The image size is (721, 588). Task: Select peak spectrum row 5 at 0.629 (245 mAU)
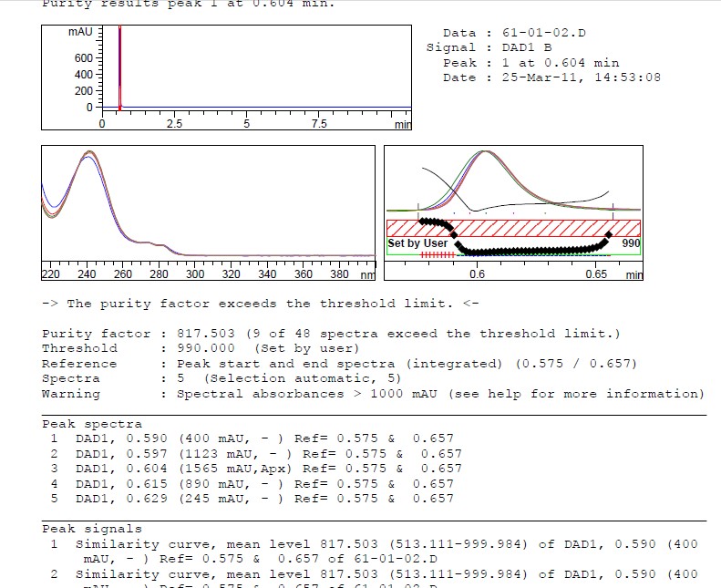click(x=252, y=499)
